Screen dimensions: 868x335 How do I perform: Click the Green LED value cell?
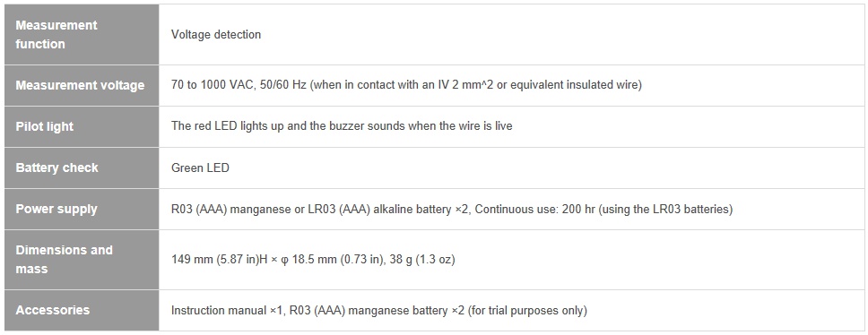513,167
